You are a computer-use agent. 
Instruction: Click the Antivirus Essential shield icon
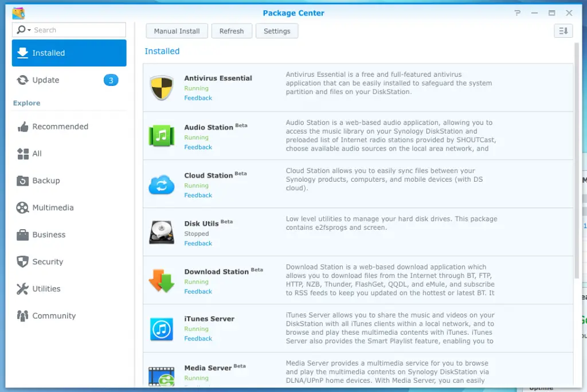point(162,88)
